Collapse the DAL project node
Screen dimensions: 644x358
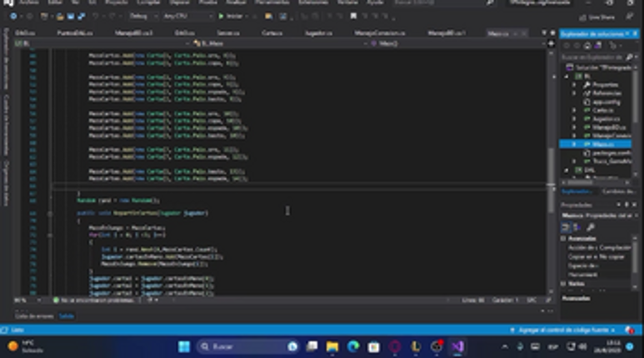(x=567, y=170)
